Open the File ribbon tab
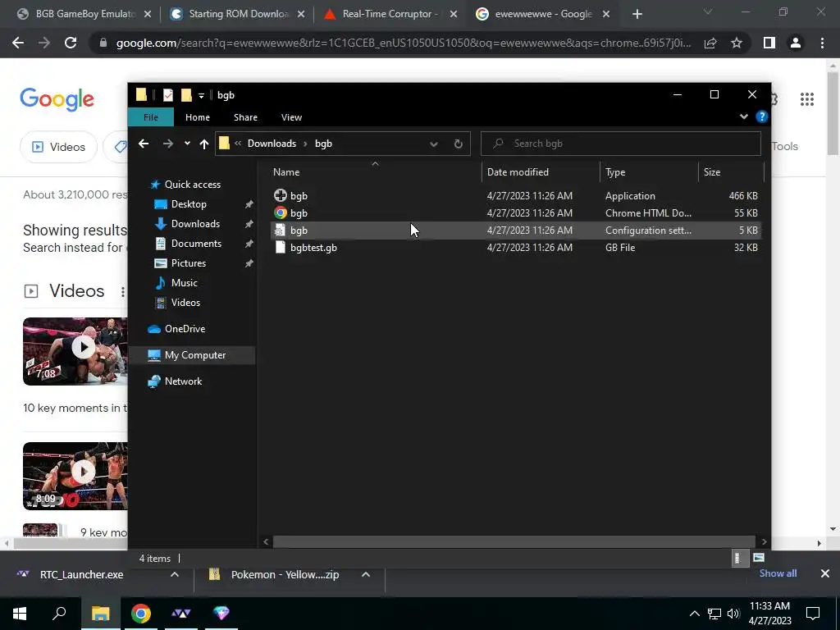The image size is (840, 630). (151, 117)
